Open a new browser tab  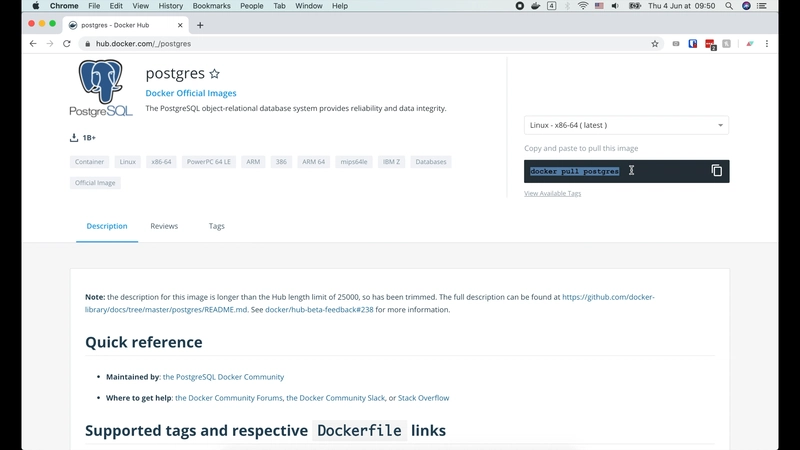[x=200, y=25]
